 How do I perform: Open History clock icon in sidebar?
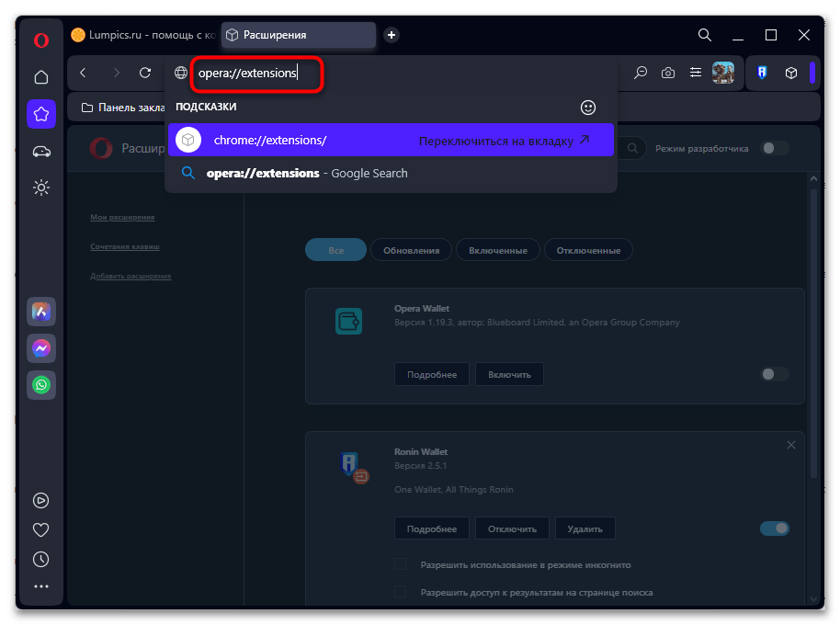41,559
